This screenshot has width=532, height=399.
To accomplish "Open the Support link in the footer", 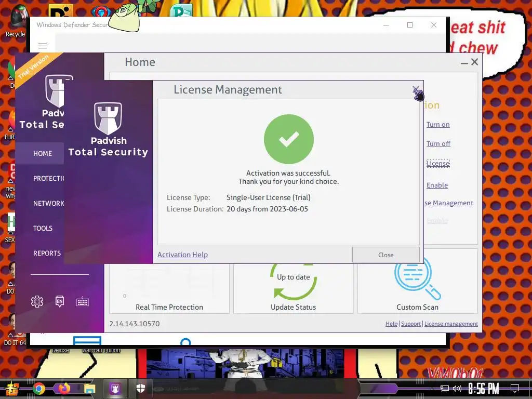I will (x=411, y=324).
